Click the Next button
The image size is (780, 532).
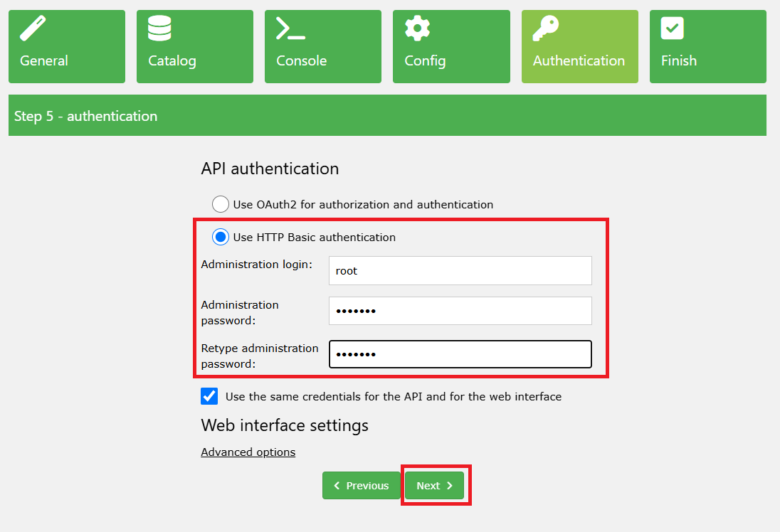click(434, 485)
